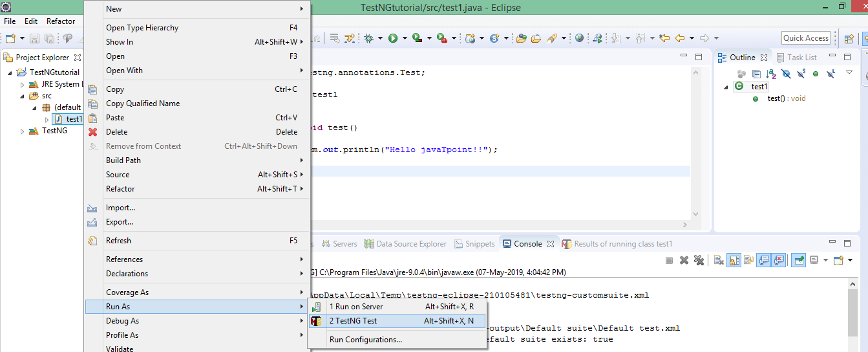Click the Coverage run icon in toolbar
The height and width of the screenshot is (352, 868).
click(x=418, y=38)
